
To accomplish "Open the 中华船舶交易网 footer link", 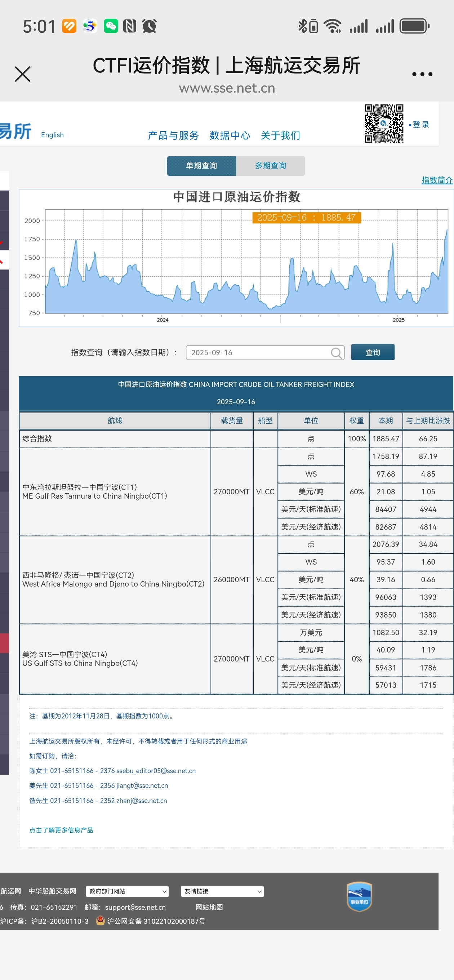I will [53, 891].
